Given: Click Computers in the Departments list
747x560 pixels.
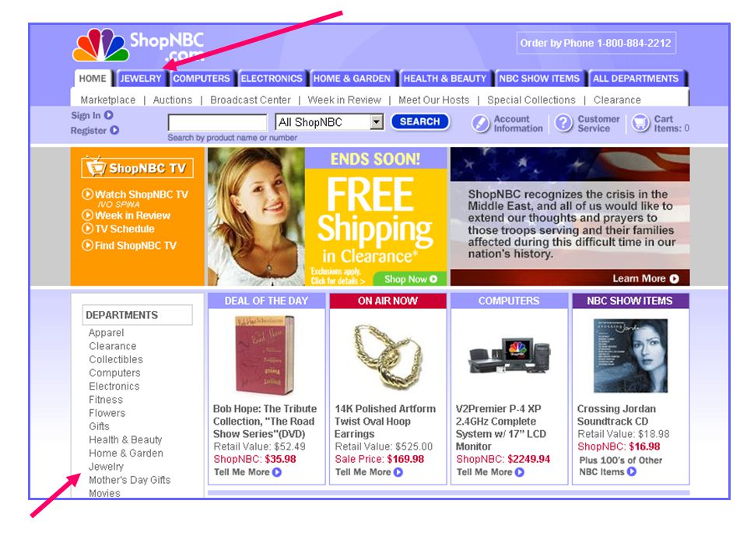Looking at the screenshot, I should tap(114, 373).
